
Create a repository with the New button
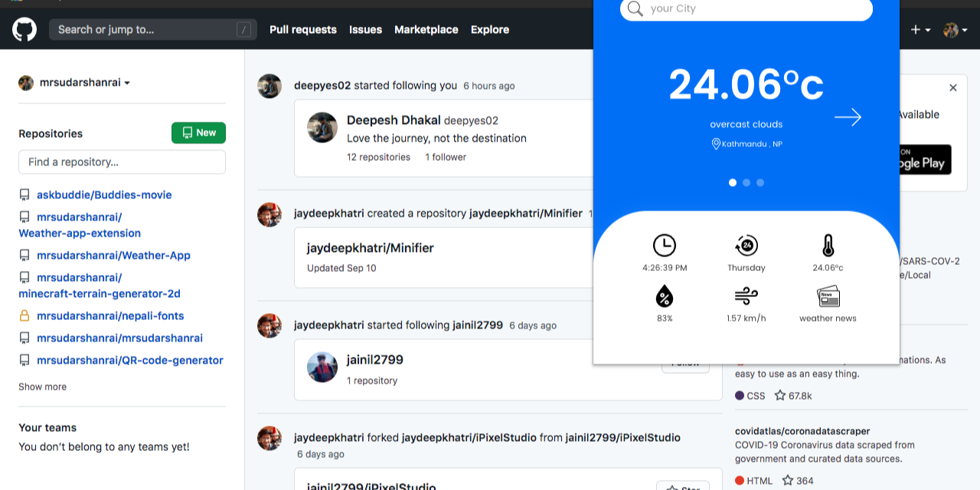pyautogui.click(x=198, y=132)
